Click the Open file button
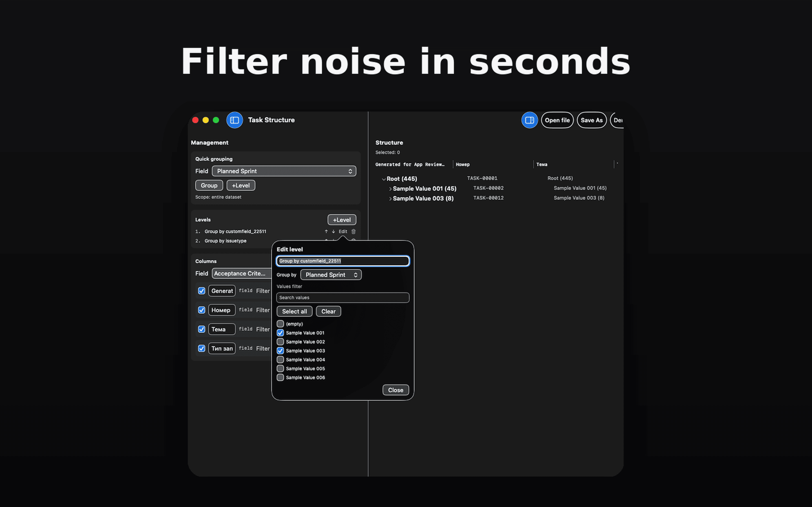This screenshot has height=507, width=812. 557,120
